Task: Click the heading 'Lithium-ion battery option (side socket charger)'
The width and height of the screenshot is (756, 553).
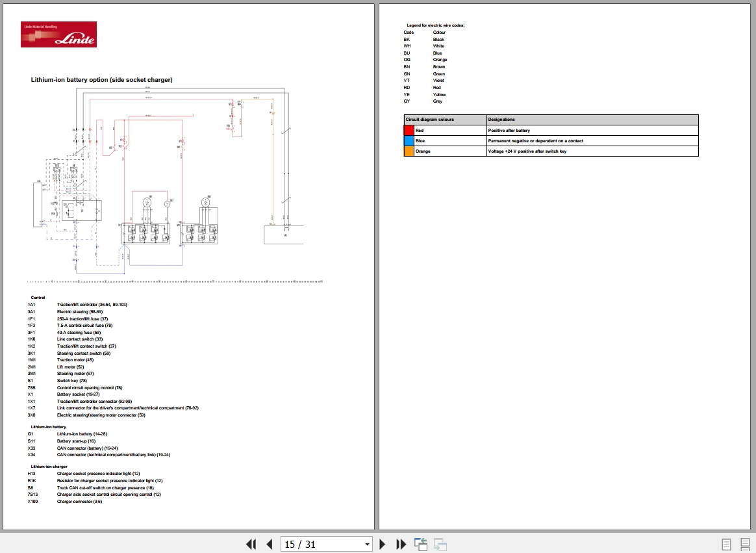Action: [x=102, y=80]
